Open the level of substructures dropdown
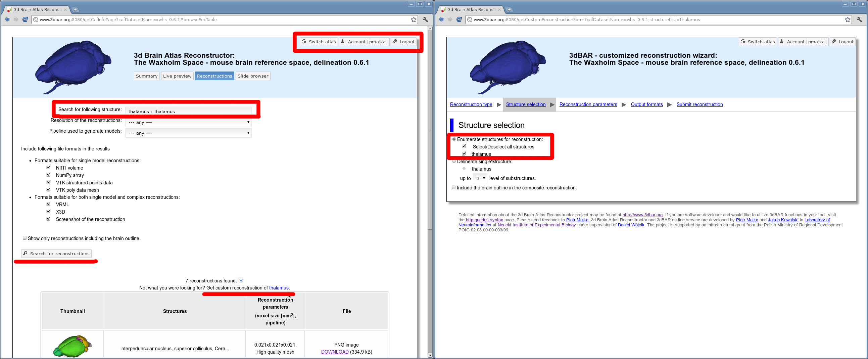Image resolution: width=868 pixels, height=359 pixels. (480, 178)
